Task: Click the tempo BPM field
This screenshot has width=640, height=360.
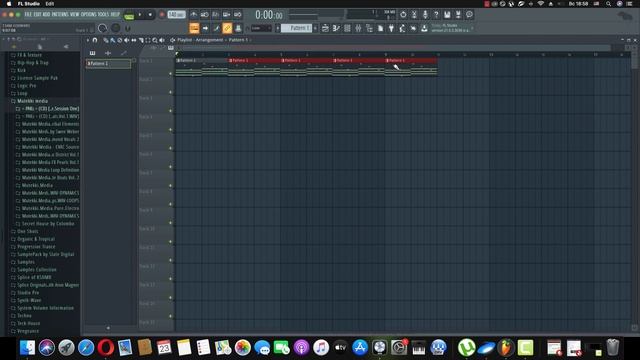Action: point(176,15)
